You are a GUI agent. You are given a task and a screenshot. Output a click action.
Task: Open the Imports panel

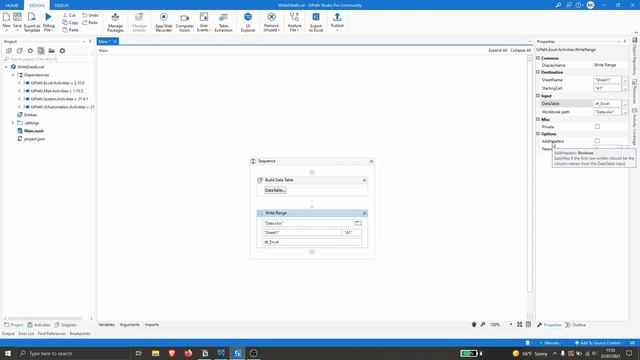152,324
